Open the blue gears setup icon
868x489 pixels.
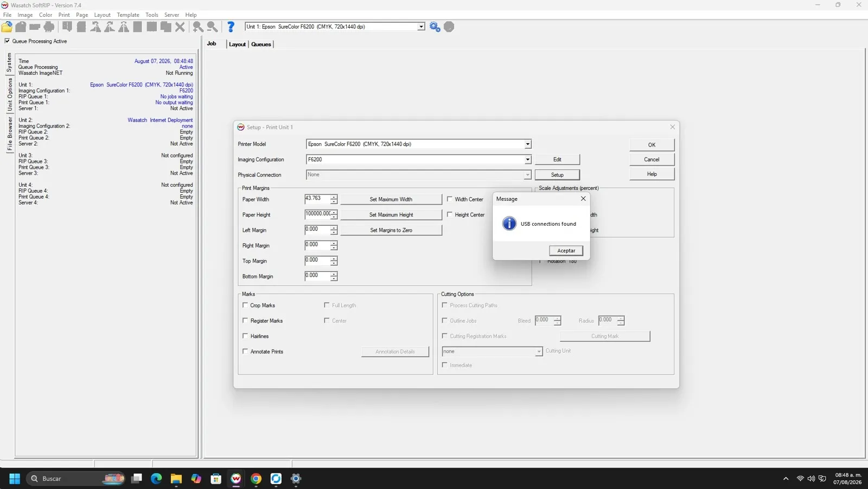point(435,27)
